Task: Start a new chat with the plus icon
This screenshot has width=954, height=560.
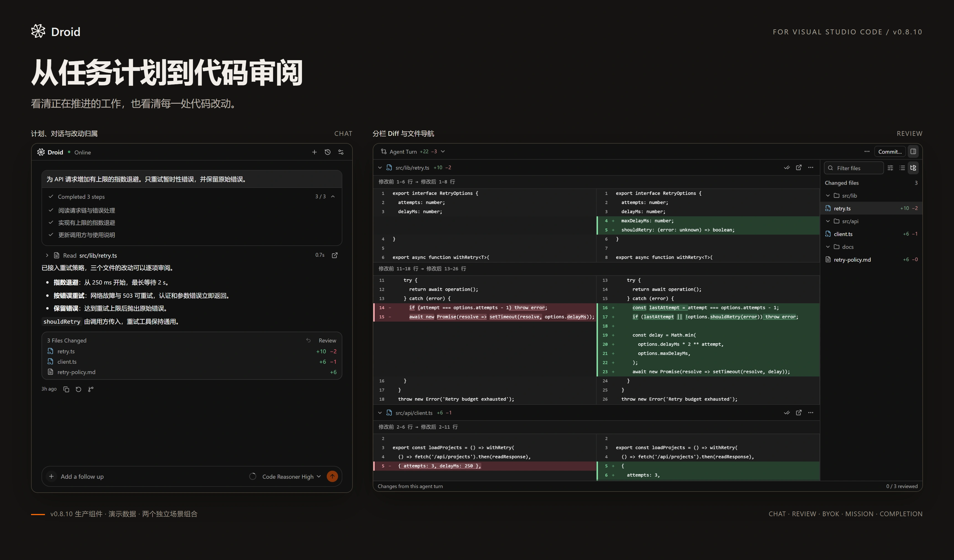Action: click(x=314, y=152)
